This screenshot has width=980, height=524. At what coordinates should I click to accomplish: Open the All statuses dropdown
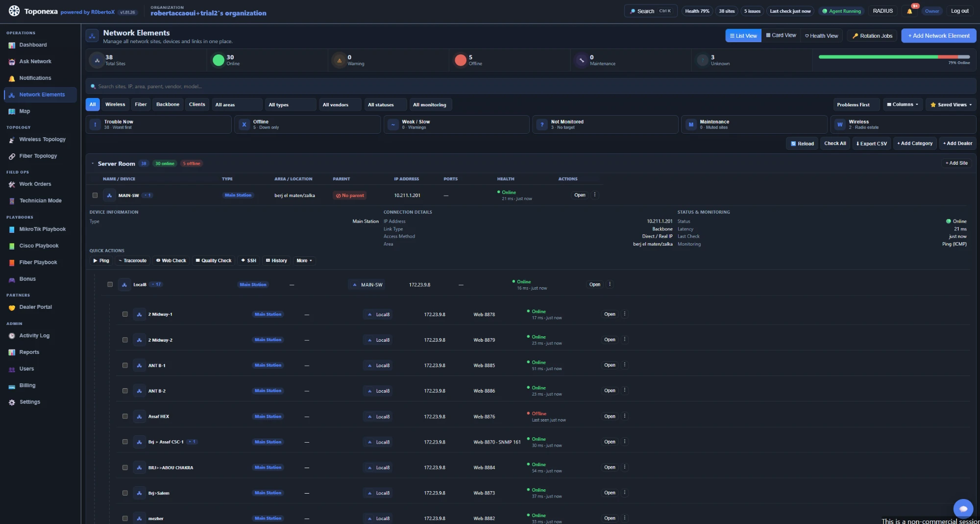(x=385, y=104)
